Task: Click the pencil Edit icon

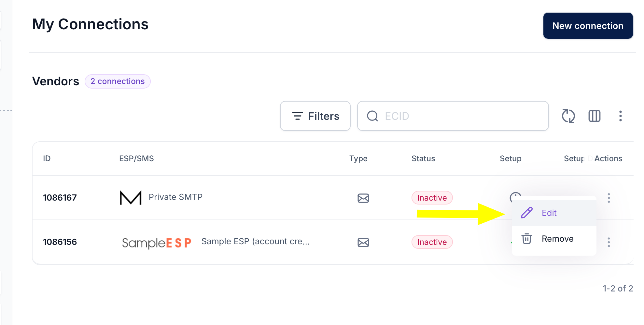Action: [x=527, y=213]
